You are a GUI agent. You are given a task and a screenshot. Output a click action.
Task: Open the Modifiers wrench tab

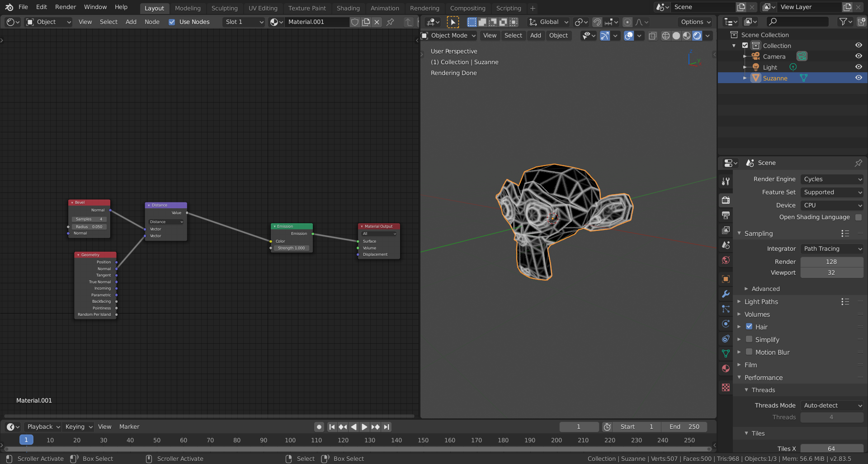click(726, 294)
